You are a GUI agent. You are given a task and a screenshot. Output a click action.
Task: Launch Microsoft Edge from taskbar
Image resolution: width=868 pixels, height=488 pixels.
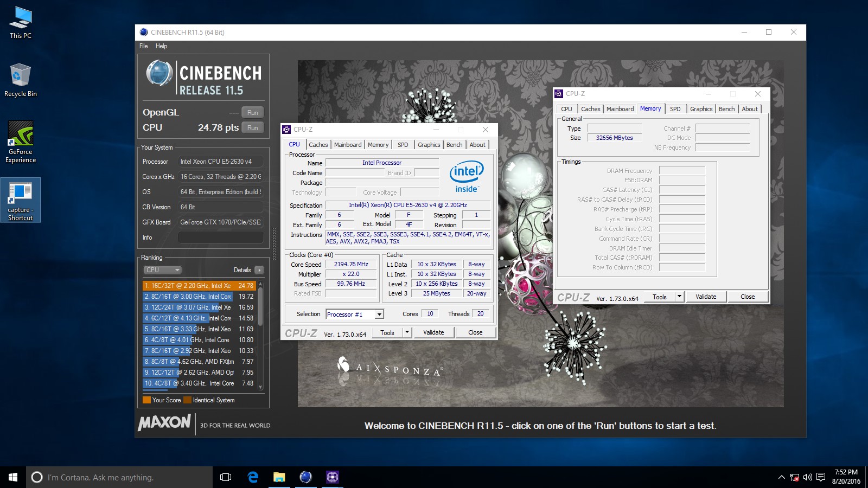253,477
